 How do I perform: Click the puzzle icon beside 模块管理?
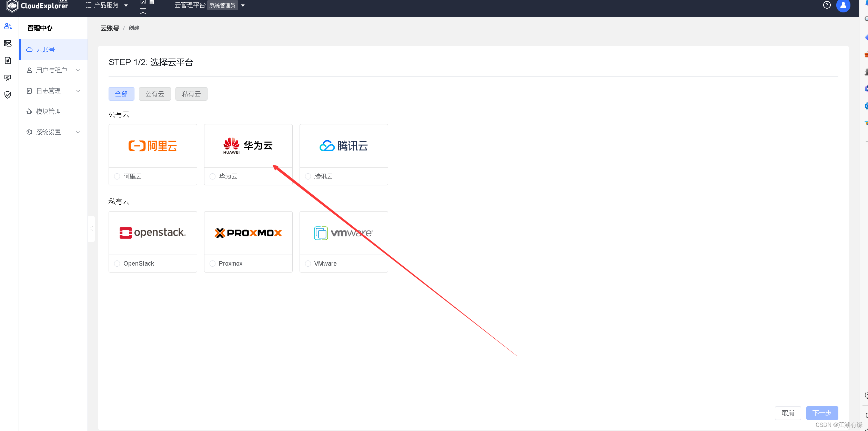pos(29,112)
